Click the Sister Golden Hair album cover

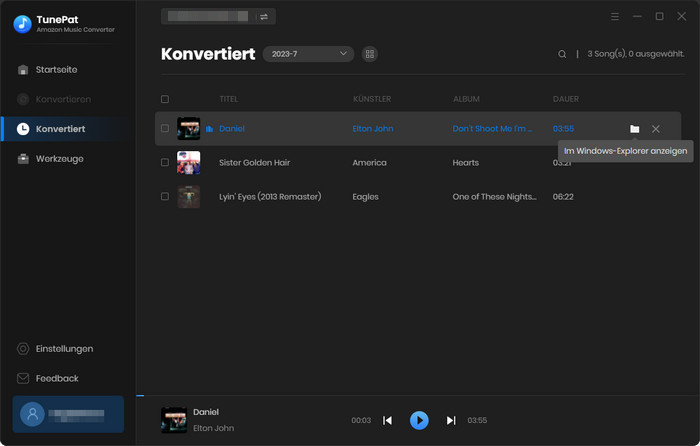click(x=188, y=163)
